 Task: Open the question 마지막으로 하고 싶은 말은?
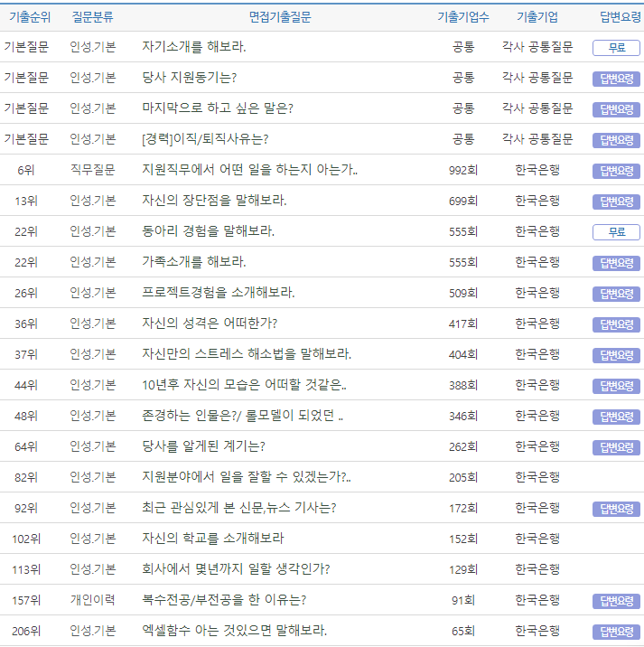(x=218, y=108)
